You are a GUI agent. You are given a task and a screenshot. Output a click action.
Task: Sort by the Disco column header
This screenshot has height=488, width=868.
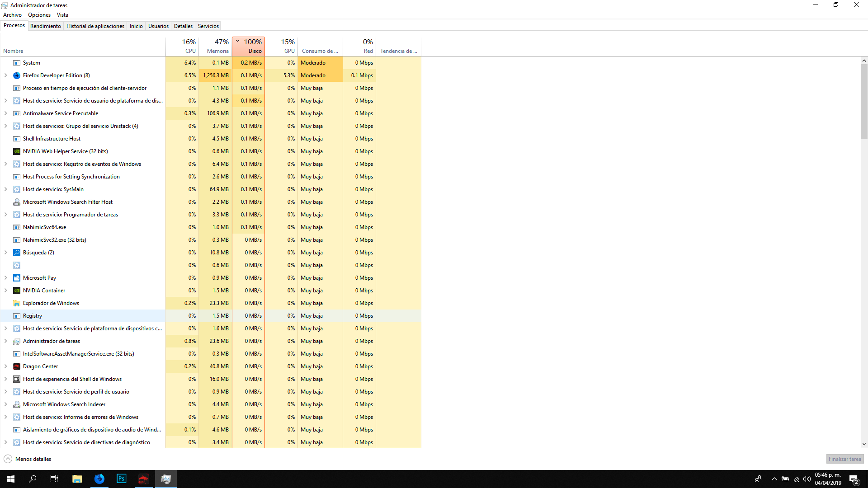248,47
